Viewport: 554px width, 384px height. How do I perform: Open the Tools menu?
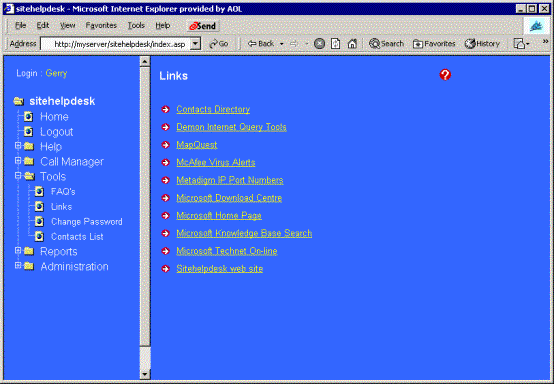pos(136,25)
